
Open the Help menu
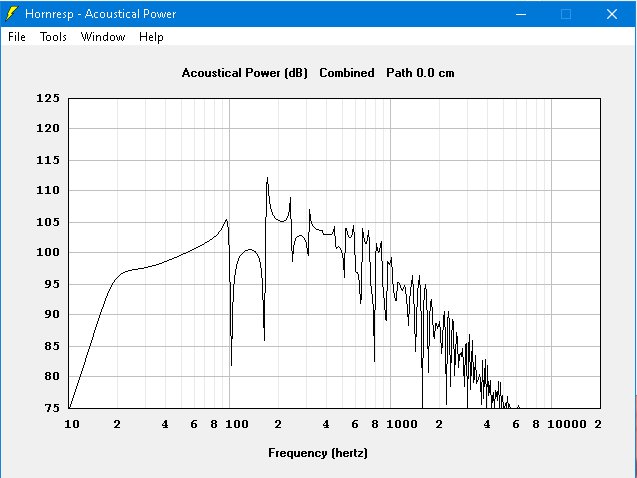(x=151, y=37)
